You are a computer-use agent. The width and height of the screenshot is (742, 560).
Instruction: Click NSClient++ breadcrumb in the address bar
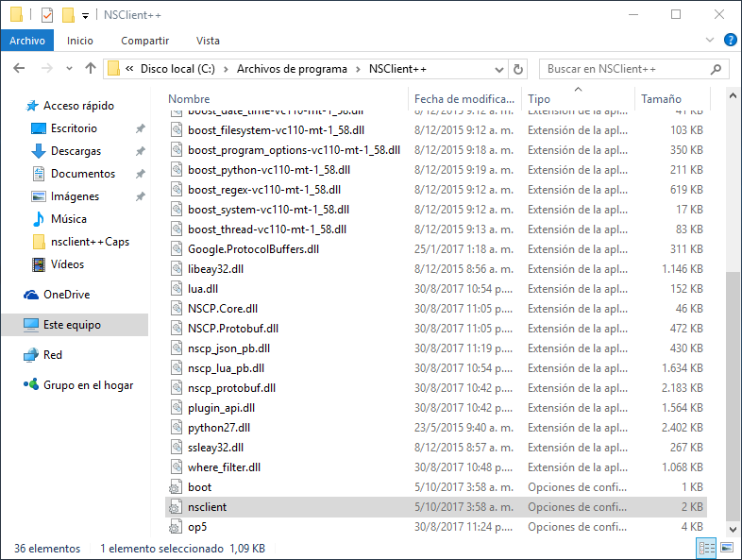click(397, 69)
